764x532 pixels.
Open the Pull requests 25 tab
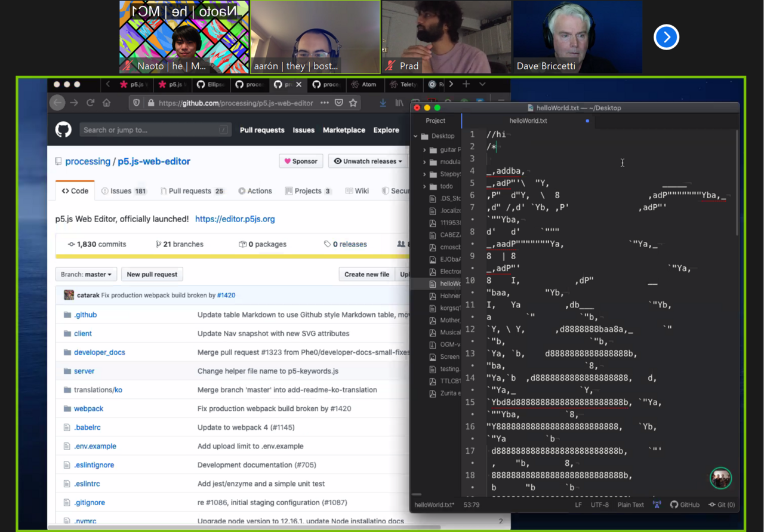[x=192, y=191]
